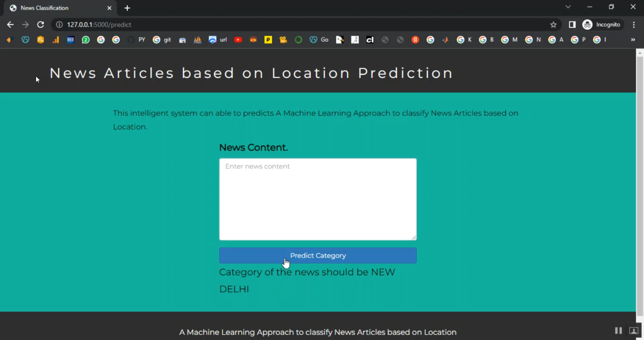Reload the predict page

click(x=40, y=25)
